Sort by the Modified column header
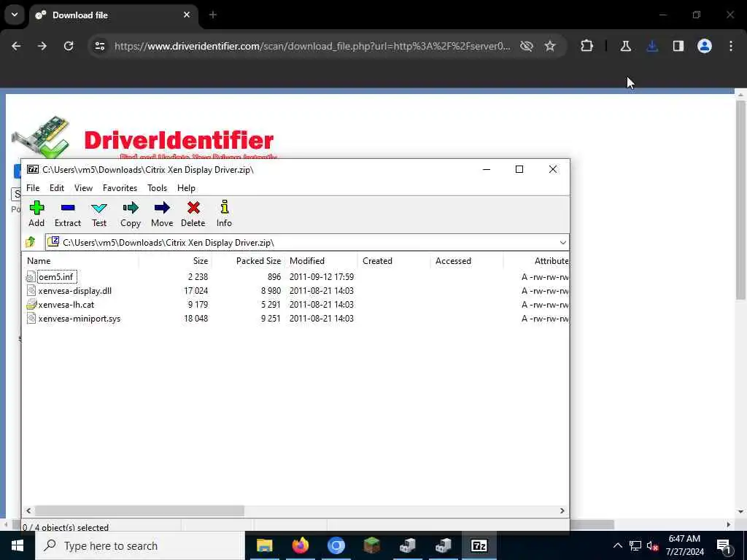747x560 pixels. tap(322, 261)
